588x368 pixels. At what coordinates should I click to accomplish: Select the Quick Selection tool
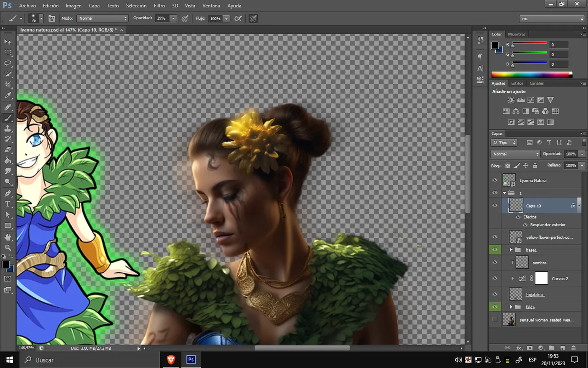pos(8,74)
